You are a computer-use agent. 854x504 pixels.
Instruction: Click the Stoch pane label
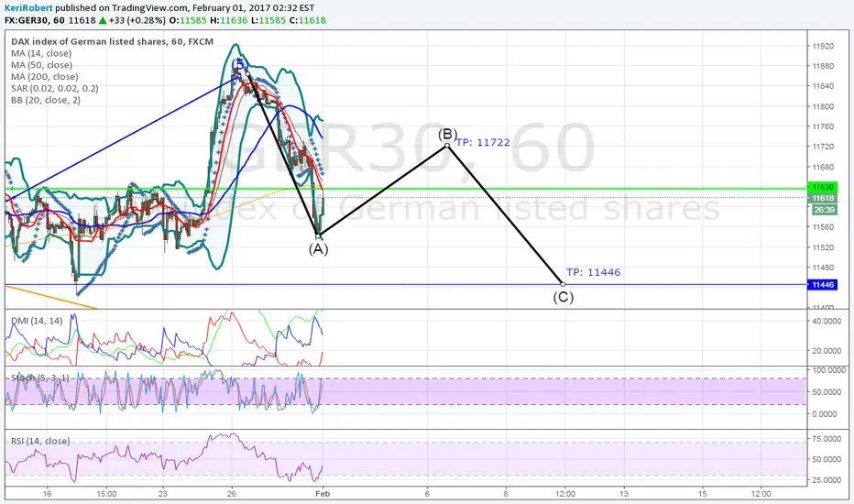40,378
